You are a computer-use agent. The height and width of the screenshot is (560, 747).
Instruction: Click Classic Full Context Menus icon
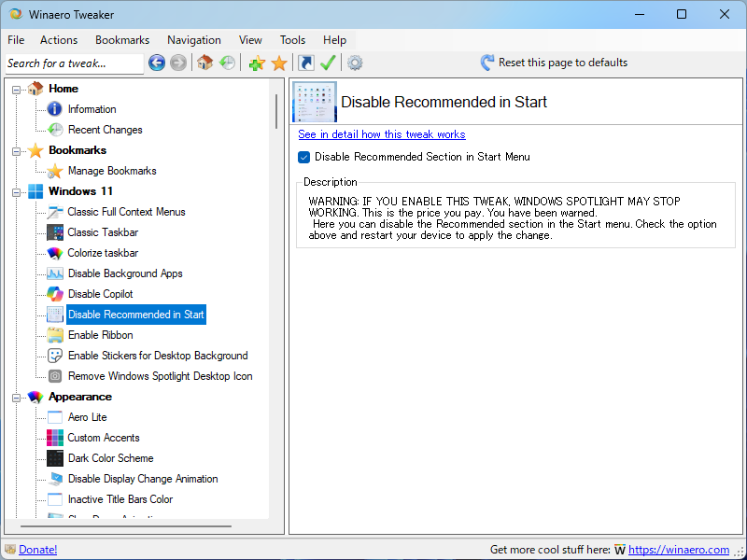click(x=55, y=212)
